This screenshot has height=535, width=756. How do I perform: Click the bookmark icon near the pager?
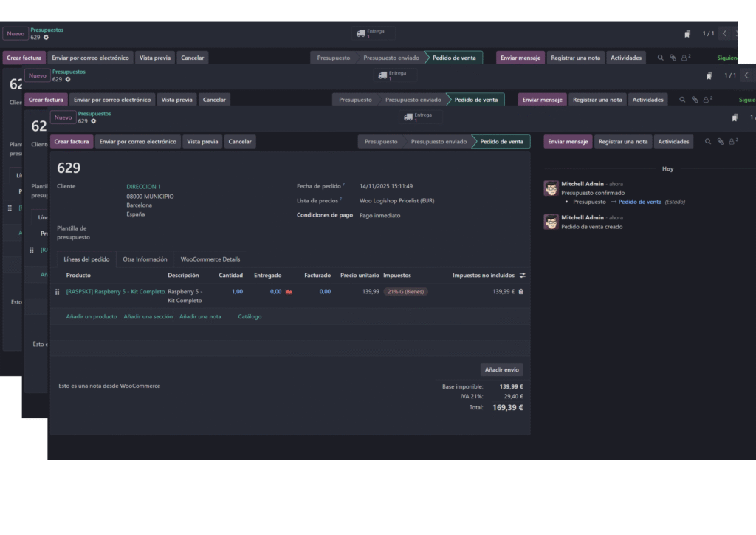734,117
